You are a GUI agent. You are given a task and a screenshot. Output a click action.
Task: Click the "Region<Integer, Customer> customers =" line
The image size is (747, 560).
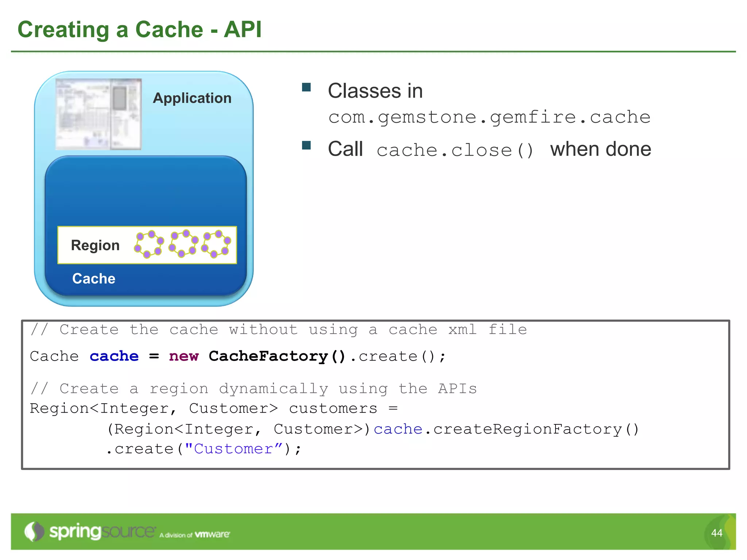tap(214, 409)
